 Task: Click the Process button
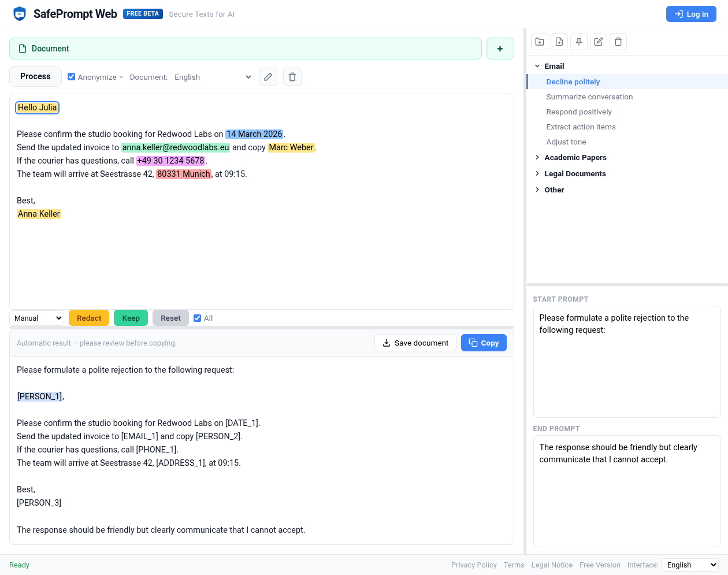(x=35, y=76)
